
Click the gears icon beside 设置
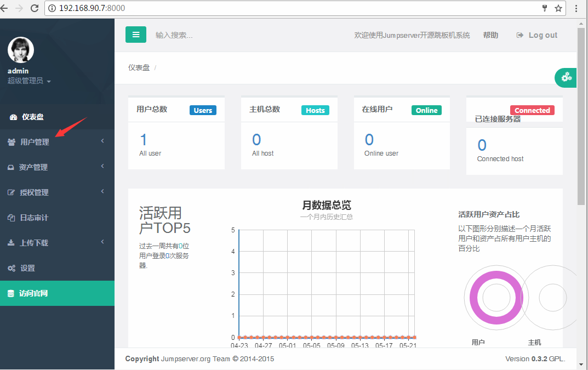coord(12,268)
